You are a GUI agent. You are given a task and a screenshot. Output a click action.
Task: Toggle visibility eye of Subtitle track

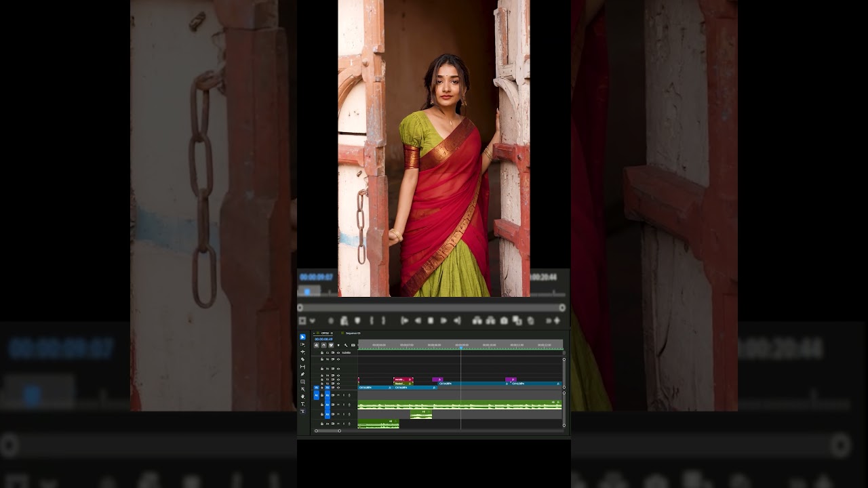[x=338, y=352]
